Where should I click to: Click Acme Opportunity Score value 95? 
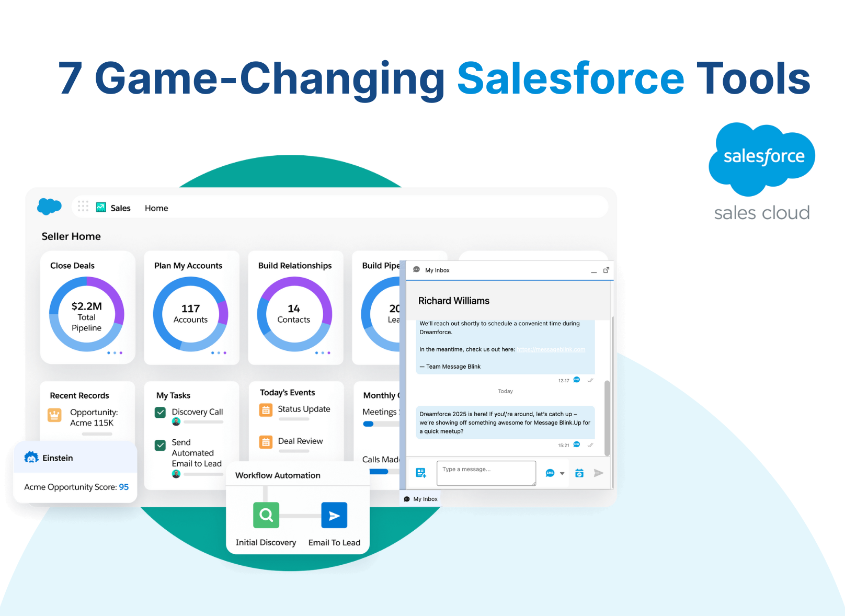click(x=124, y=487)
